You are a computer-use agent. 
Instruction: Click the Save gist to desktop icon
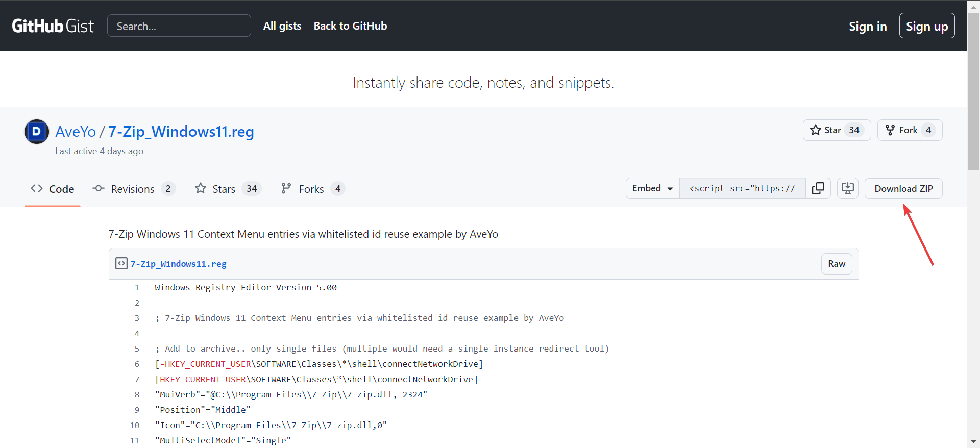tap(848, 188)
